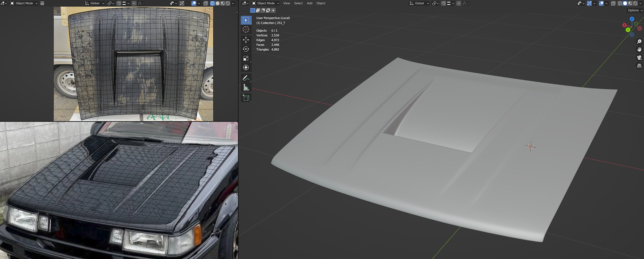Set selection mode to New in right viewport

(x=253, y=10)
